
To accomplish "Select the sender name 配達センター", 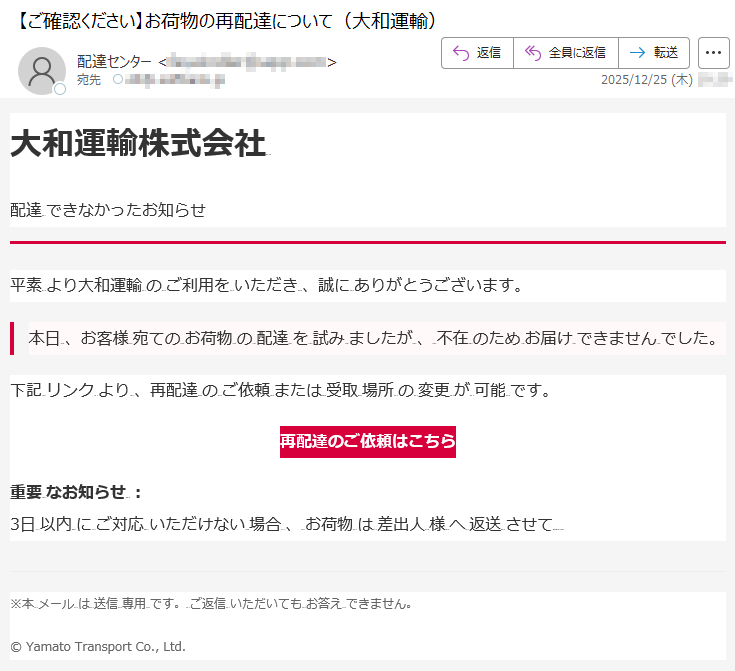I will [114, 63].
